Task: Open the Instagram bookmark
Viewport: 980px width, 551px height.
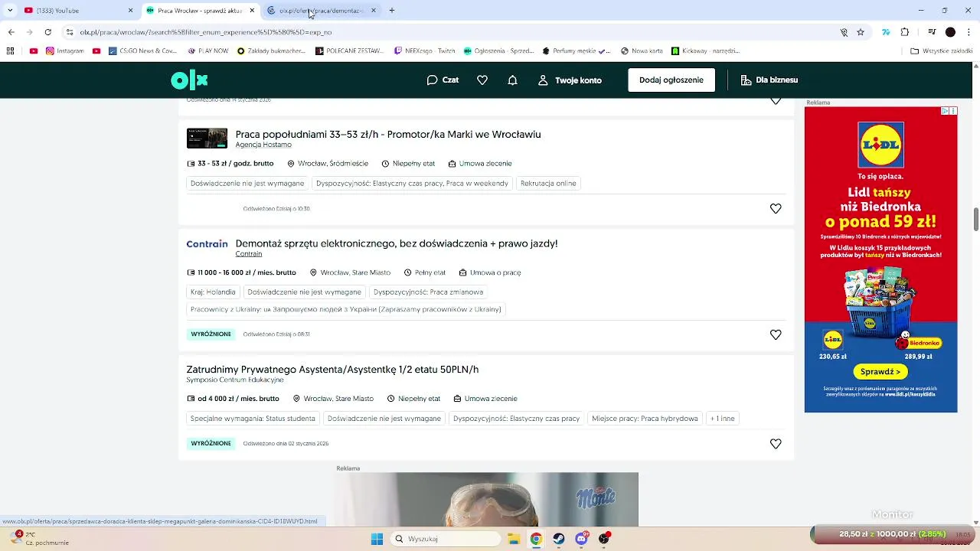Action: 65,51
